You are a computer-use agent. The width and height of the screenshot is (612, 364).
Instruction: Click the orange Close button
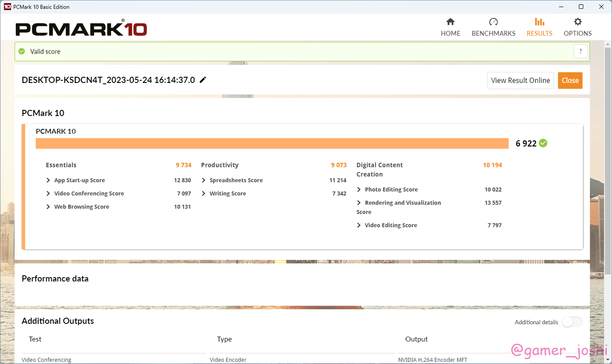pyautogui.click(x=570, y=80)
